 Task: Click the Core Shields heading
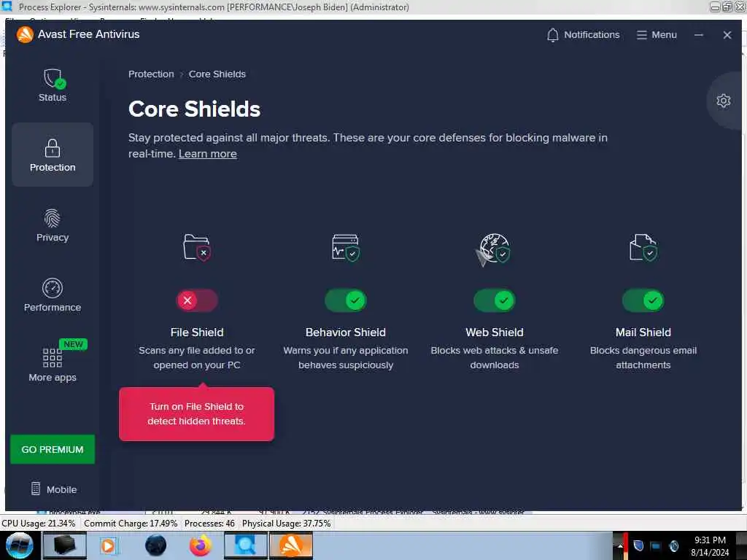(x=194, y=109)
